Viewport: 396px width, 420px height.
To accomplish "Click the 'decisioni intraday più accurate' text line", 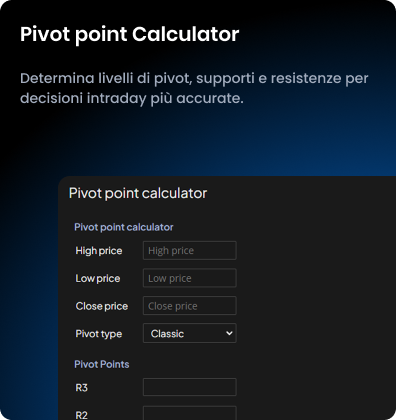I will (x=132, y=99).
